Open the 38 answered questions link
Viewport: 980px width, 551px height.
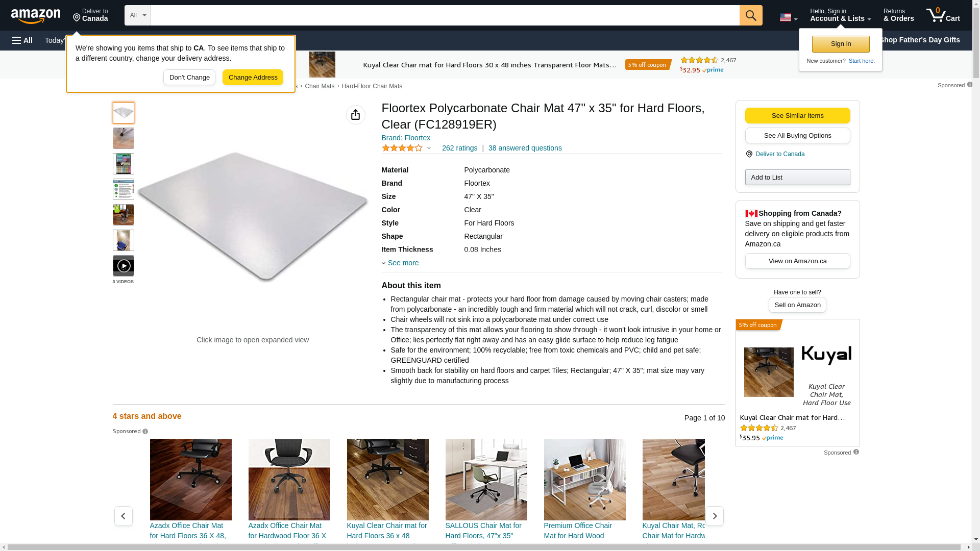pyautogui.click(x=525, y=148)
